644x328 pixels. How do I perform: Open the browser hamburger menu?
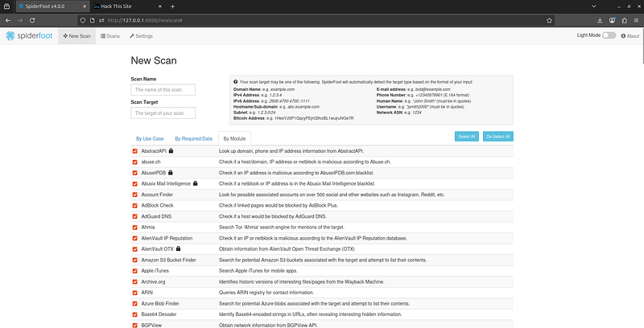coord(636,20)
